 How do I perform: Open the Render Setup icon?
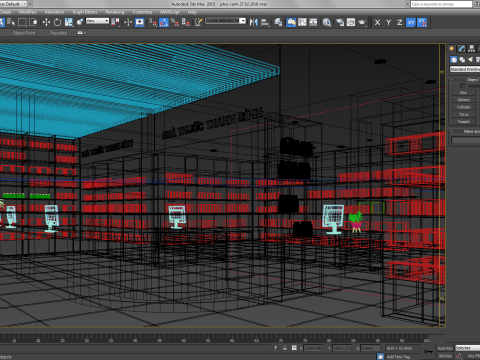point(340,22)
